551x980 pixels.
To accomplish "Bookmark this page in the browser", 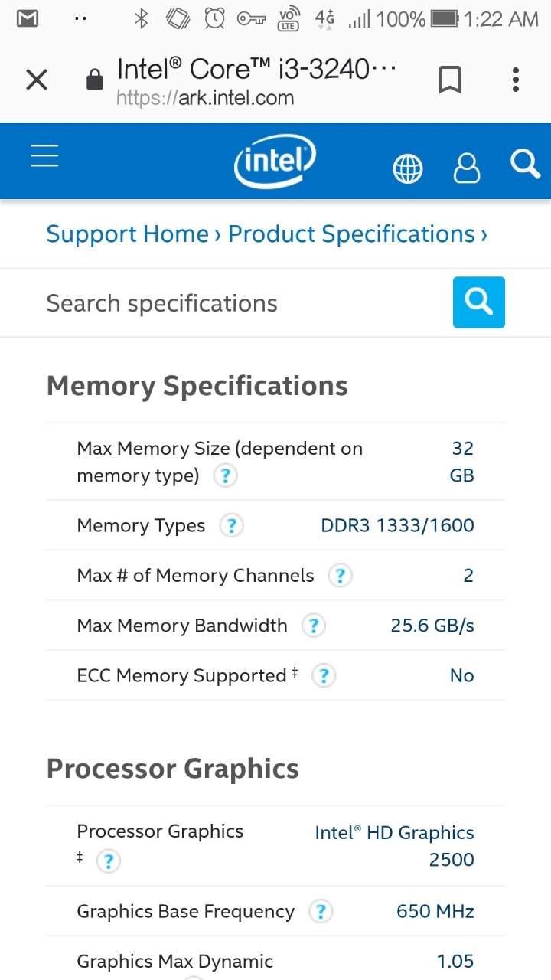I will tap(450, 80).
